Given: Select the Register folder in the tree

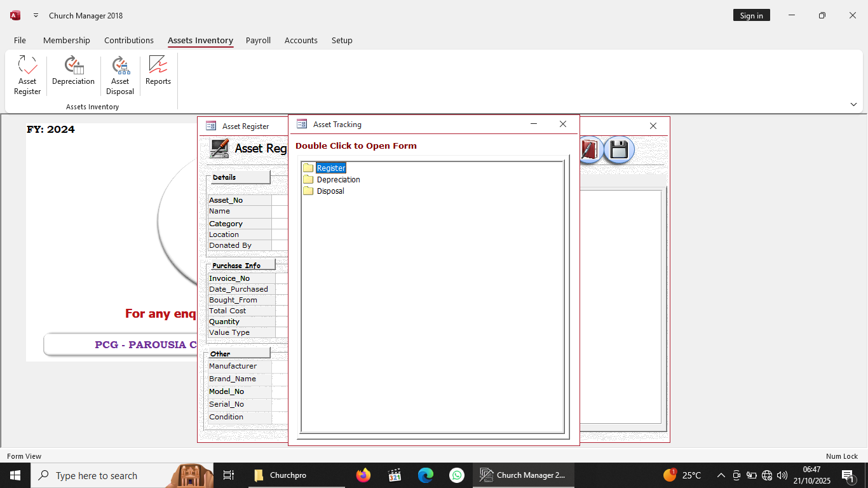Looking at the screenshot, I should [330, 168].
